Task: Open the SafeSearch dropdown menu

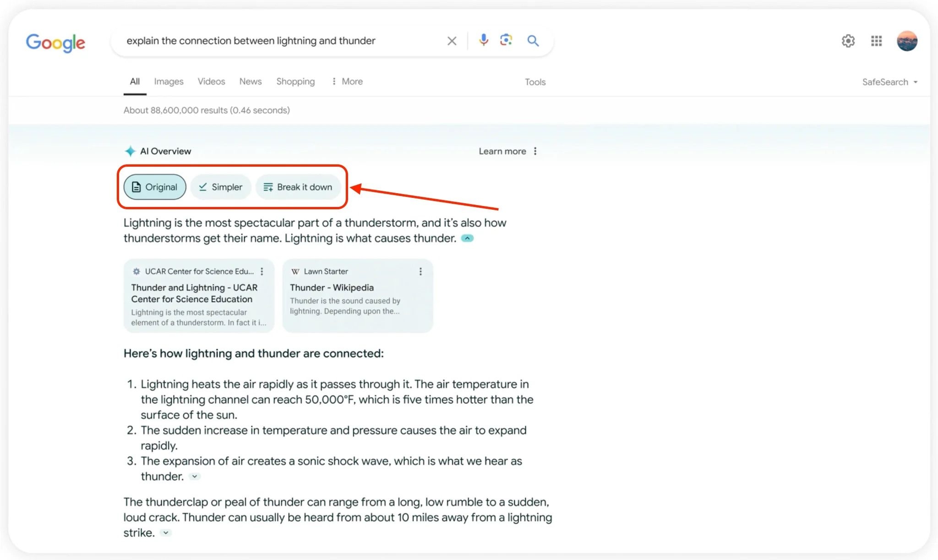Action: (x=890, y=82)
